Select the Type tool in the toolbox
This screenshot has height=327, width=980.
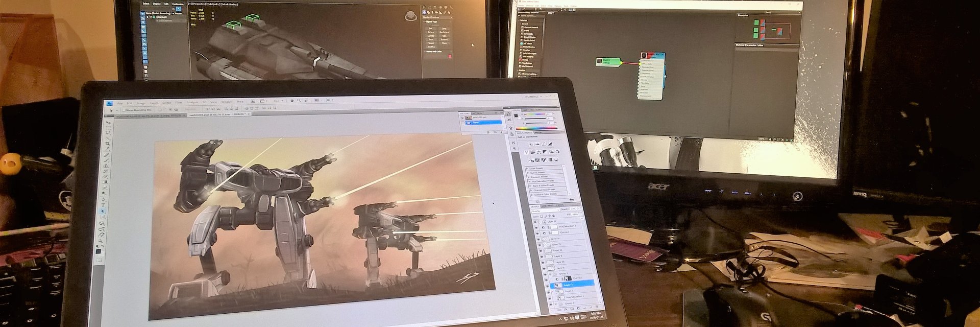click(x=103, y=204)
